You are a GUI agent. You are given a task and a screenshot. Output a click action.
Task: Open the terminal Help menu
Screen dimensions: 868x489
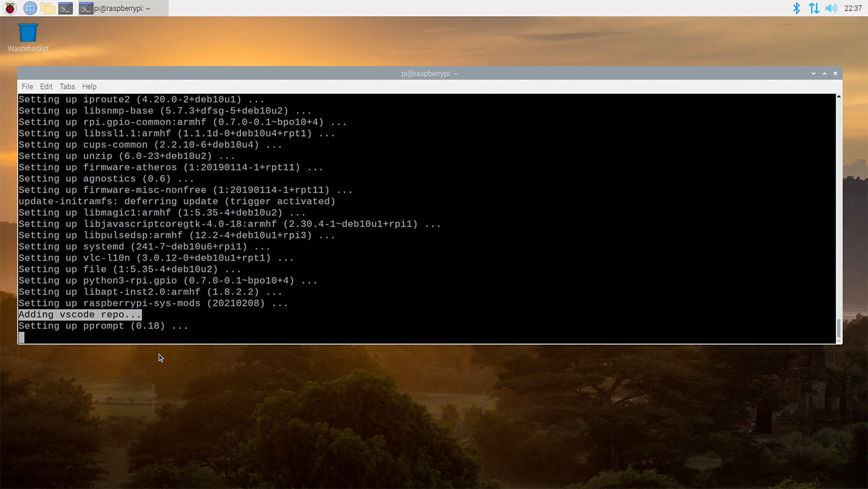click(89, 86)
